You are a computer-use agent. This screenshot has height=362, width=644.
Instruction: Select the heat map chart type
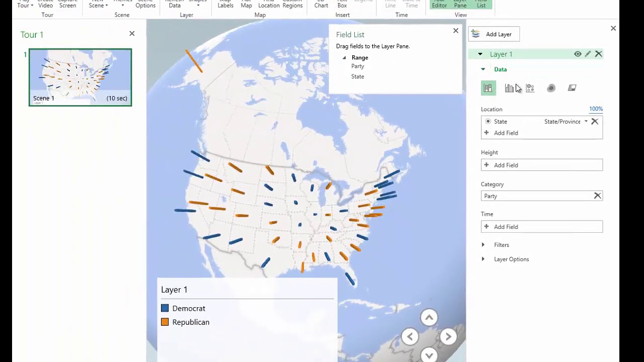(551, 88)
